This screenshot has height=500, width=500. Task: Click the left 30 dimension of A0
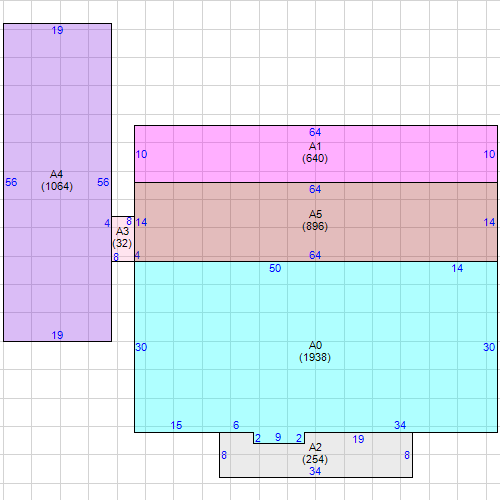[141, 347]
